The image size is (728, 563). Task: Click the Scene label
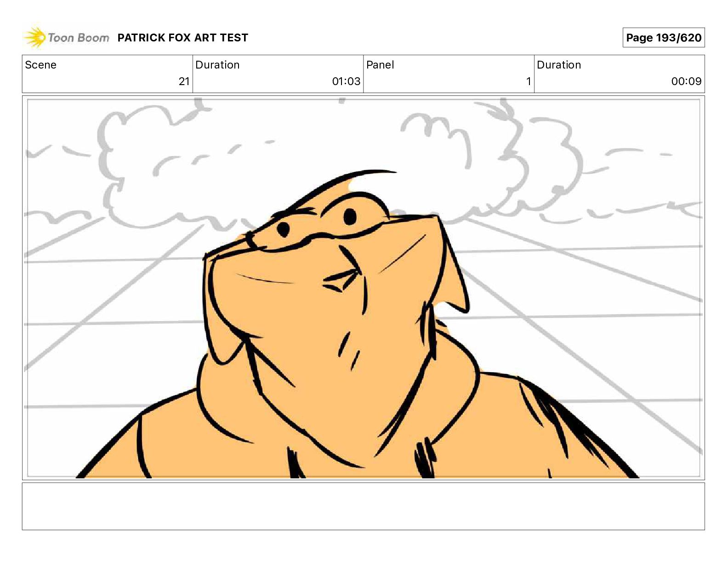[41, 65]
